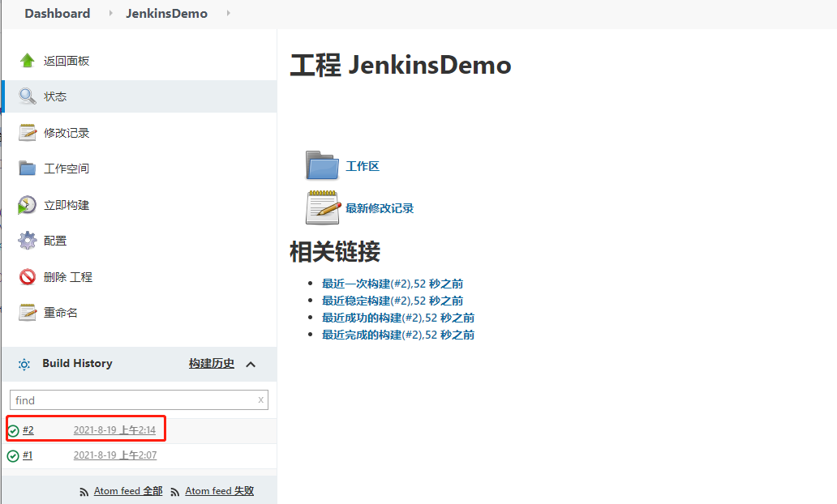Click the red prohibition icon for 删除 工程
Screen dimensions: 837x504
tap(28, 277)
